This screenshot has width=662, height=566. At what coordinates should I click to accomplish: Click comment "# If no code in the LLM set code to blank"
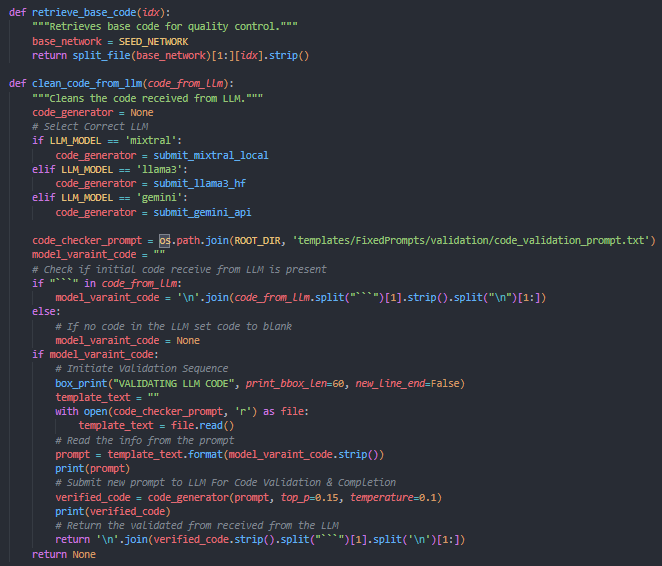(174, 326)
